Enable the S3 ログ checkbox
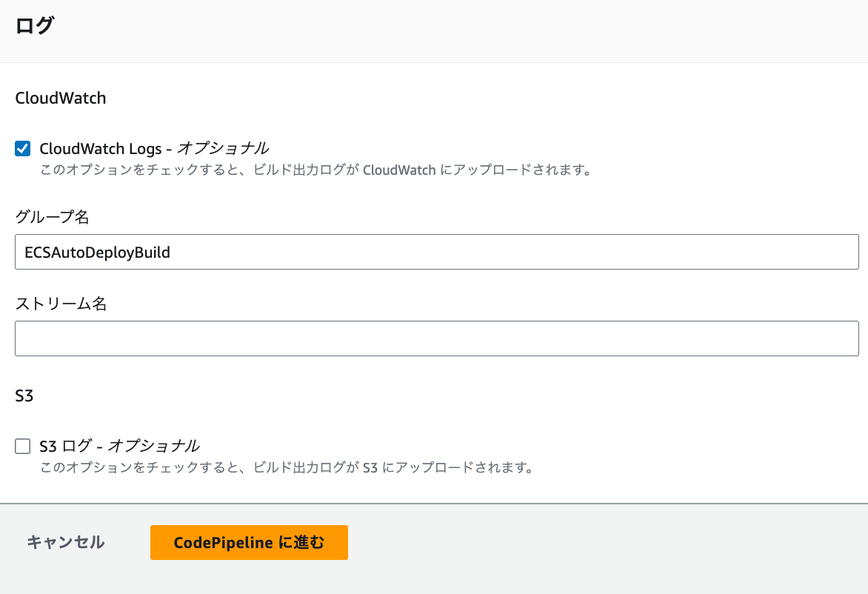The width and height of the screenshot is (868, 594). (23, 446)
